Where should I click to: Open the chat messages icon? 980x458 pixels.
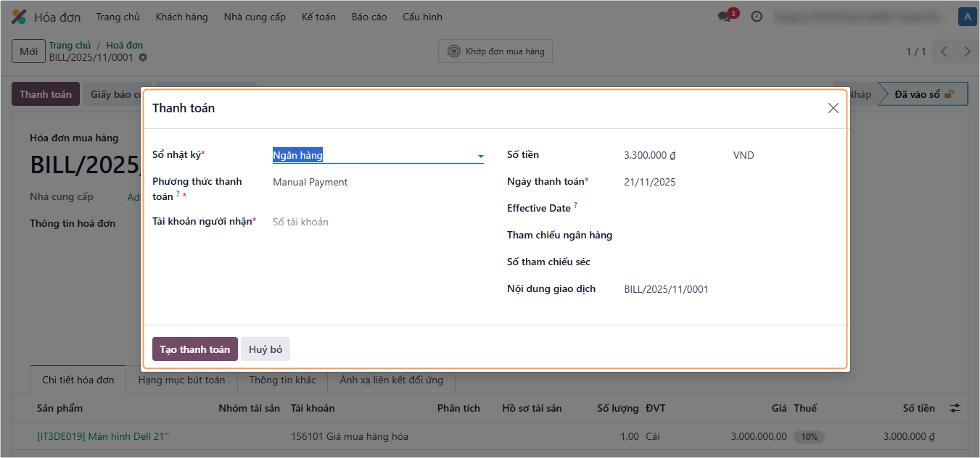click(x=725, y=17)
